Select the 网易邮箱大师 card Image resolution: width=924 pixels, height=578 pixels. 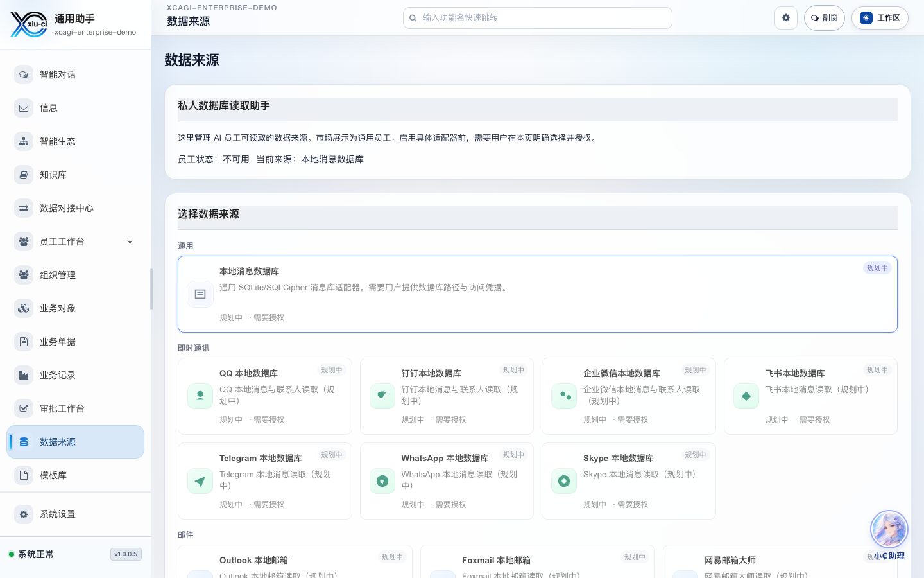(780, 562)
